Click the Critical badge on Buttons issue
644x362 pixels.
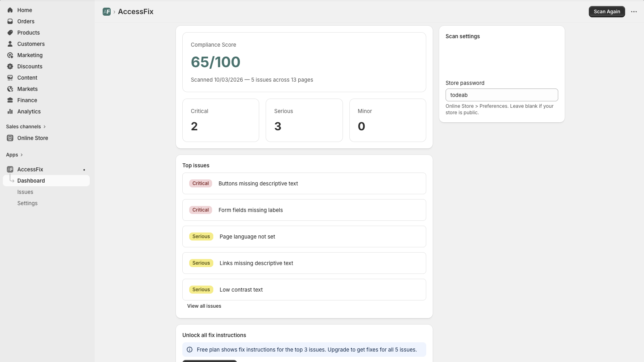tap(200, 183)
